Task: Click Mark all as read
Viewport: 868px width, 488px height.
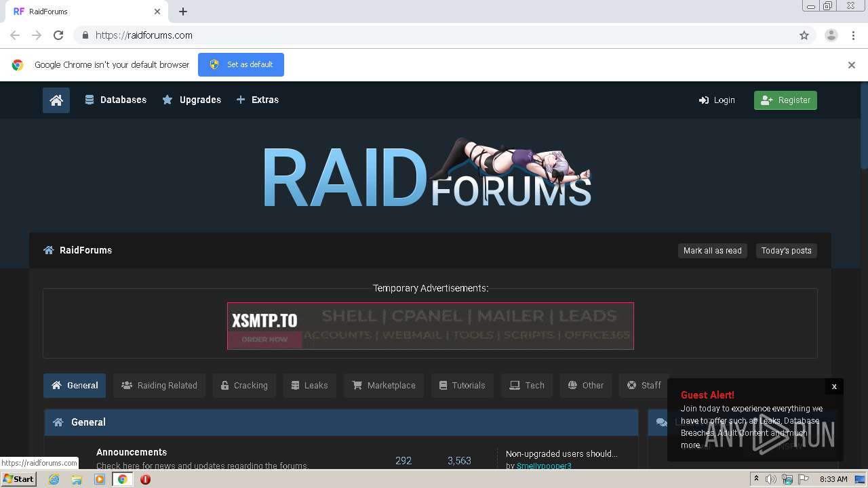Action: (x=713, y=251)
